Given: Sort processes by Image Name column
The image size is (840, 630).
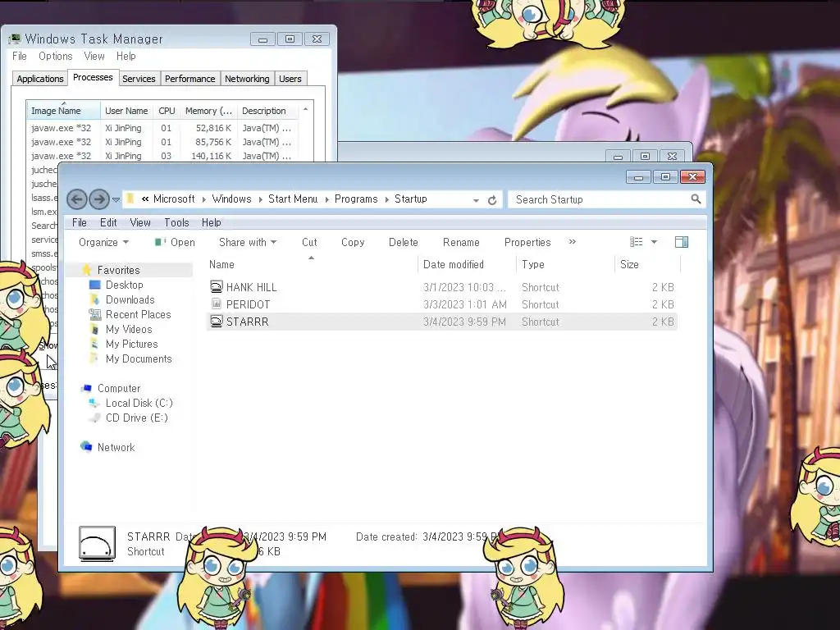Looking at the screenshot, I should (x=63, y=111).
